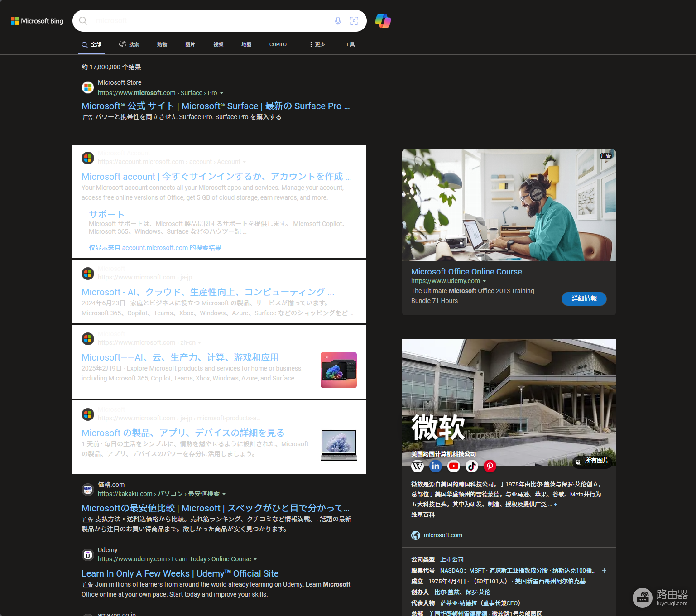
Task: Open the Surface laptop thumbnail in products result
Action: tap(339, 445)
